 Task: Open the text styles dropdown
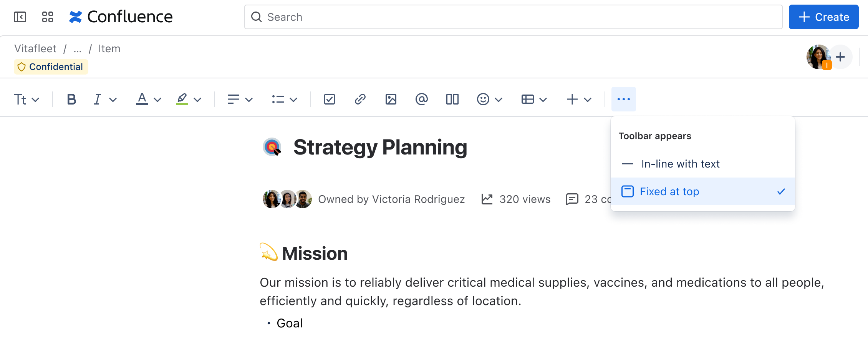(x=27, y=100)
